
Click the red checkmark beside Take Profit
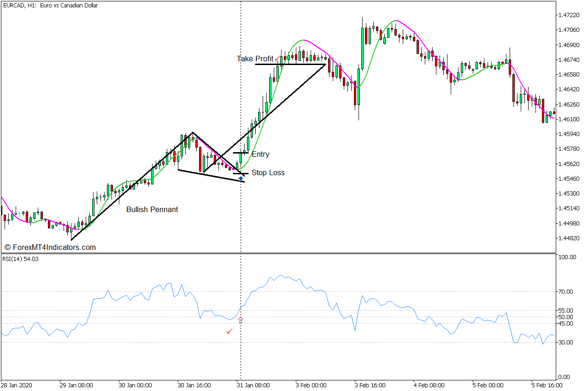pyautogui.click(x=277, y=59)
